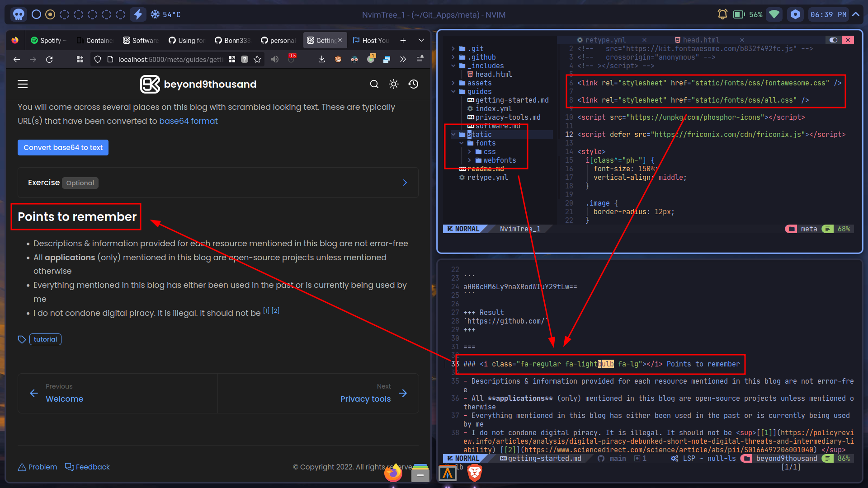Toggle light mode with the sun icon
Image resolution: width=868 pixels, height=488 pixels.
point(393,84)
